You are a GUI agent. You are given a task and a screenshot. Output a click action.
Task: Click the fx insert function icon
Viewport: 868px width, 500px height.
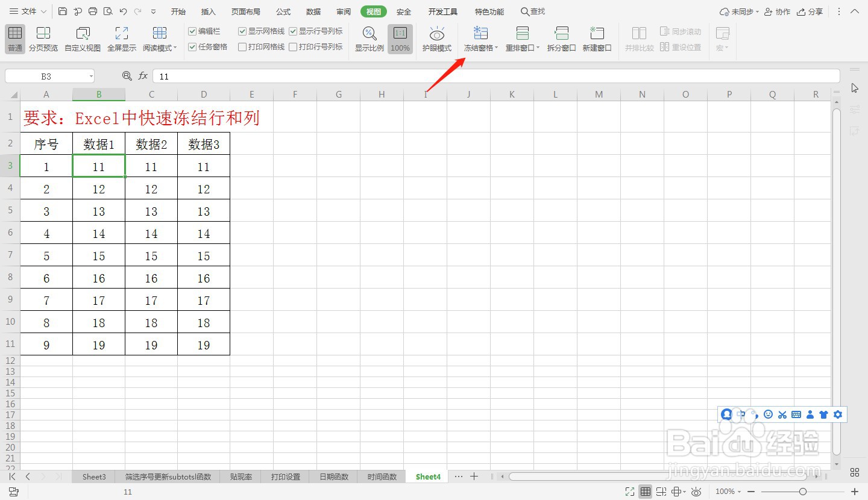143,76
